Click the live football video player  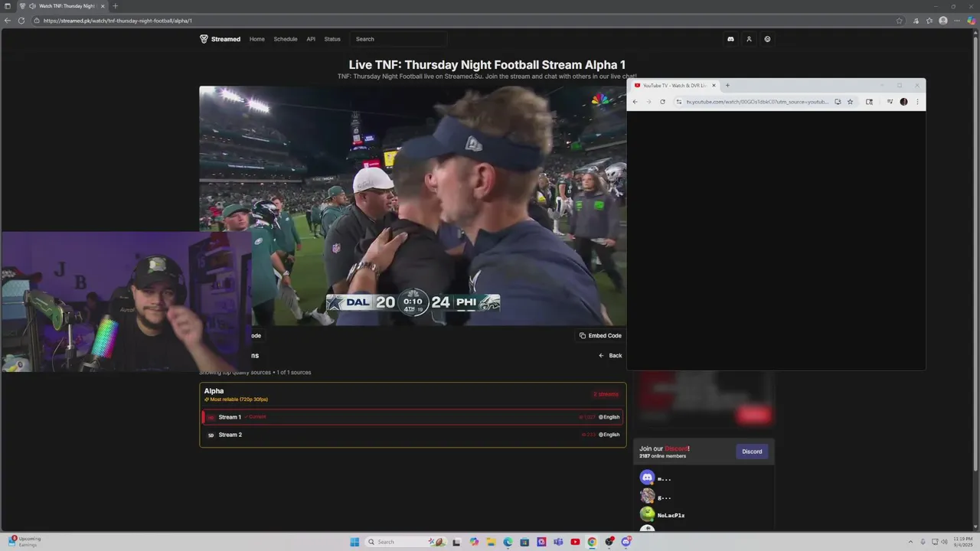pyautogui.click(x=413, y=206)
